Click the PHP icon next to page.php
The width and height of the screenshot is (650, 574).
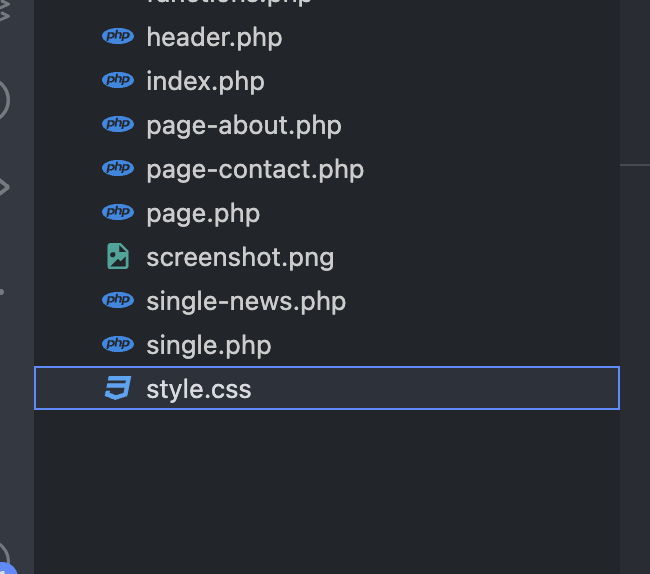pyautogui.click(x=118, y=213)
